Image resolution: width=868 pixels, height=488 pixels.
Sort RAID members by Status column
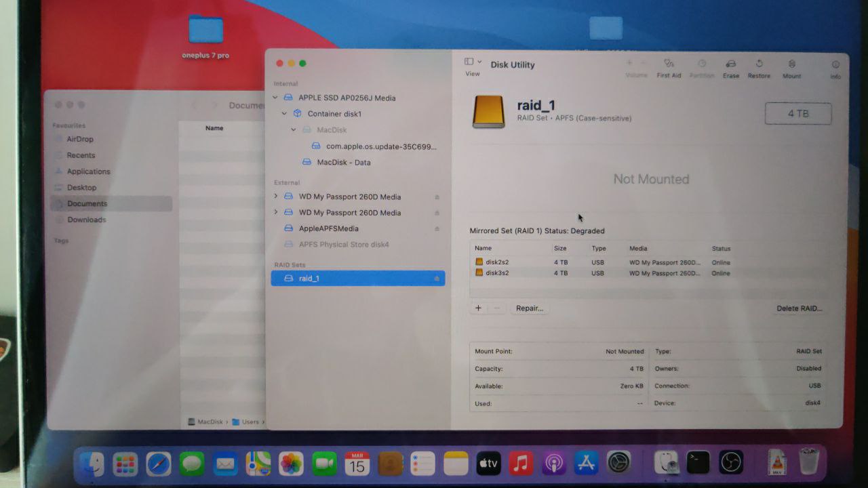(x=721, y=249)
